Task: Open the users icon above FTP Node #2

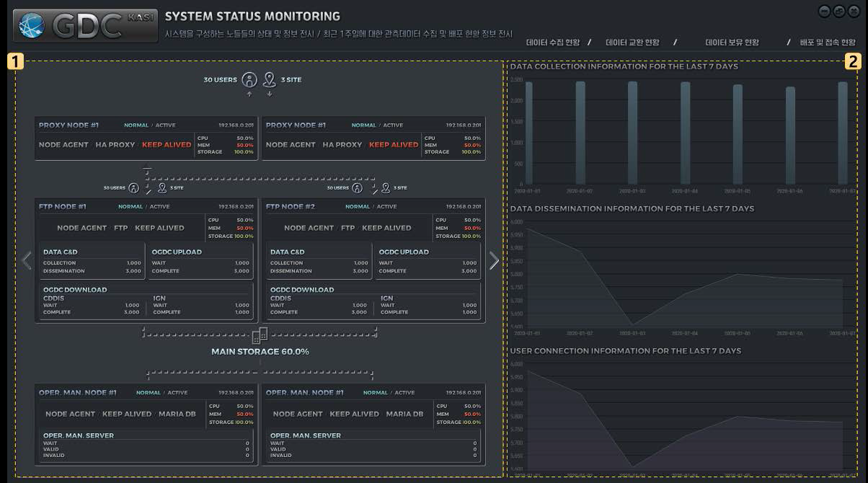Action: pos(357,188)
